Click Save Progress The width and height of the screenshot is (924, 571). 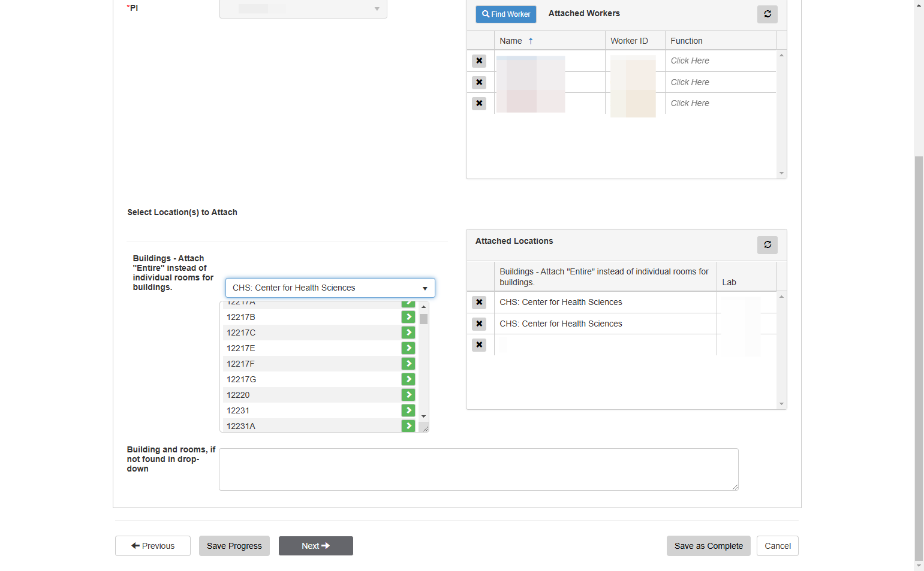(x=234, y=546)
